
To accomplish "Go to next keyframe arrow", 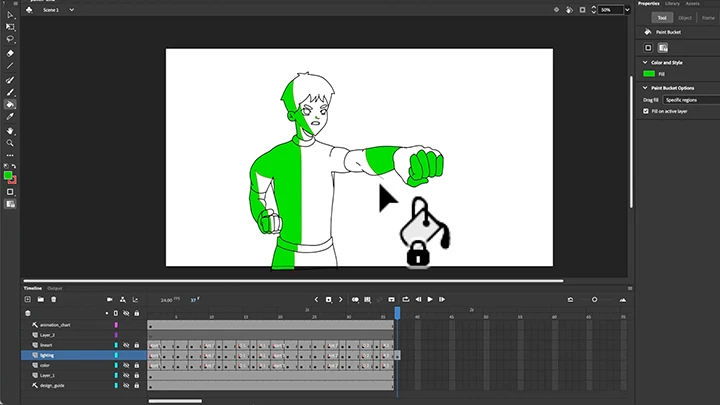I will point(341,299).
